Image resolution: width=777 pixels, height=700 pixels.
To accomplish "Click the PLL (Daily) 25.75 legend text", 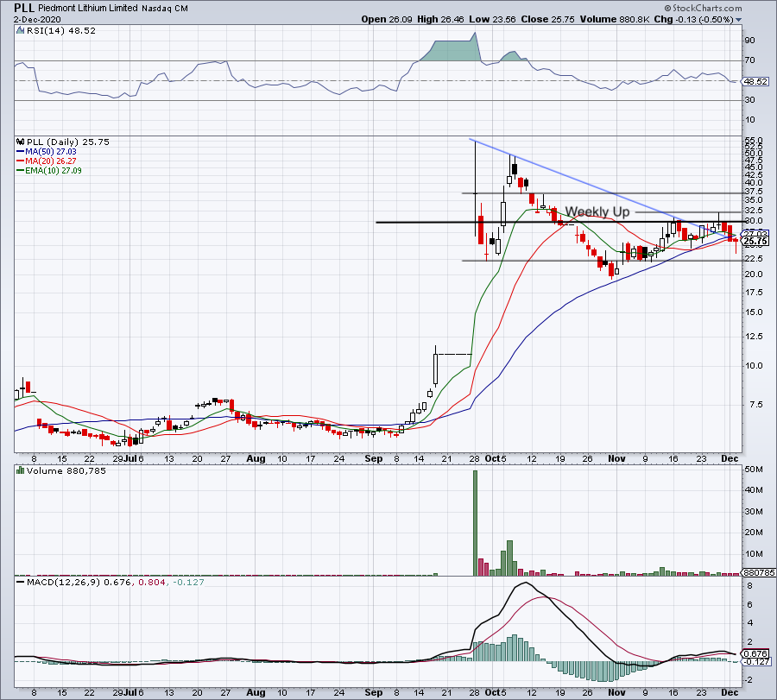I will click(x=68, y=142).
